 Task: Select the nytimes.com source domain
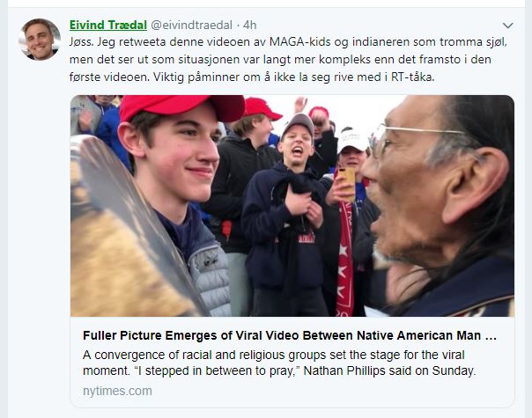117,391
